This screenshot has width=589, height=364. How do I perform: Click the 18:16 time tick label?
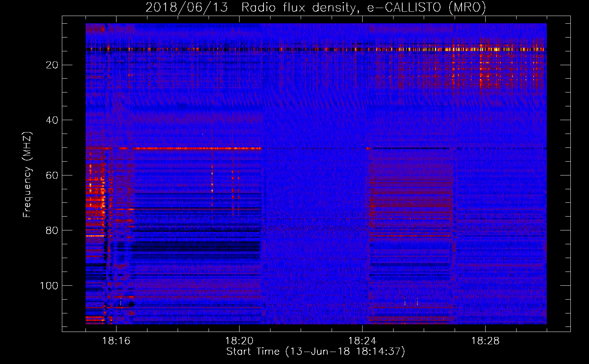coord(116,341)
